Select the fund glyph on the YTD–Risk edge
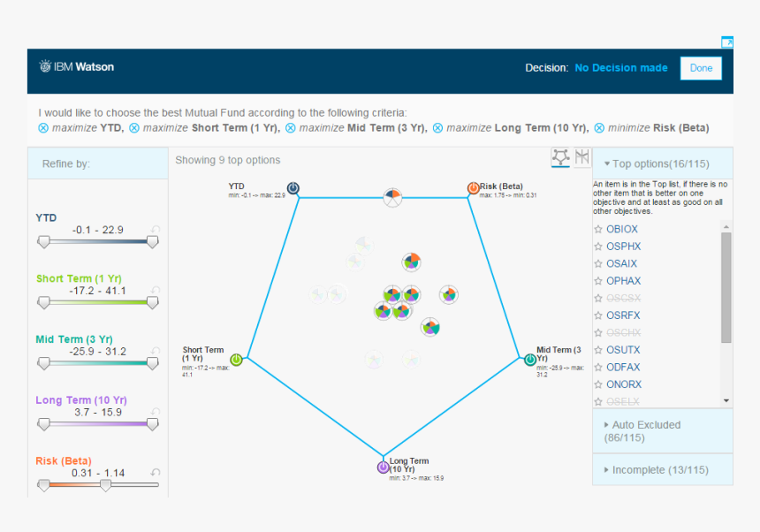The width and height of the screenshot is (760, 532). [x=392, y=197]
